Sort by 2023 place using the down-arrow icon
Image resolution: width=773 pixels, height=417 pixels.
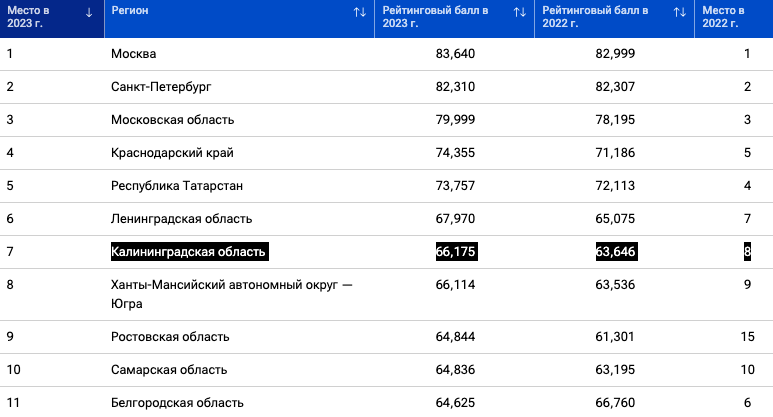click(x=89, y=13)
